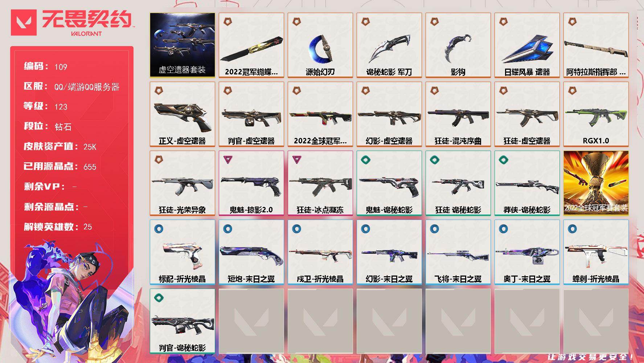
Task: Select the 虚空遗器套装 bundle thumbnail
Action: (x=182, y=45)
